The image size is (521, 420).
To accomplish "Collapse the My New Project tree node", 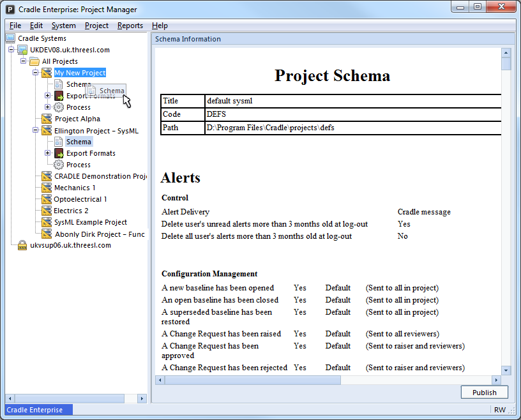I will (x=36, y=73).
